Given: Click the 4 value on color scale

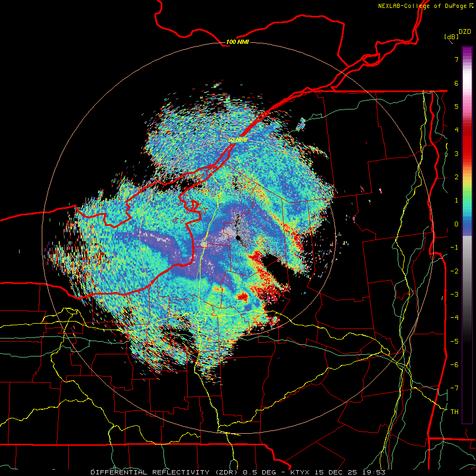Looking at the screenshot, I should (456, 130).
